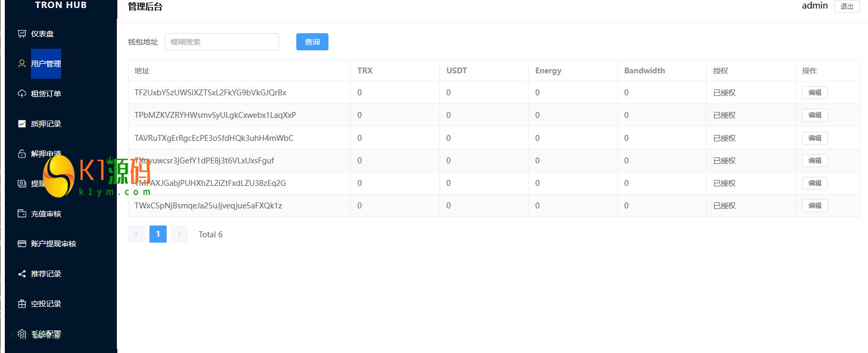Click 已授权 status in the TF2UxbY5z row
The width and height of the screenshot is (868, 353).
[724, 93]
